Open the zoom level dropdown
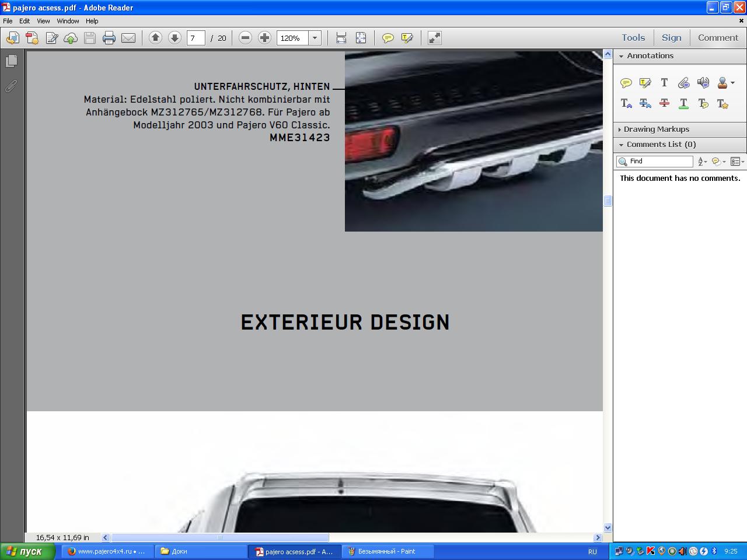Screen dimensions: 747x560 315,38
